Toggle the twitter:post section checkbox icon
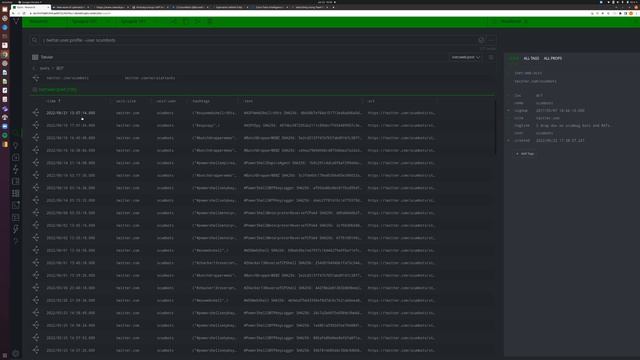This screenshot has height=360, width=640. 35,89
